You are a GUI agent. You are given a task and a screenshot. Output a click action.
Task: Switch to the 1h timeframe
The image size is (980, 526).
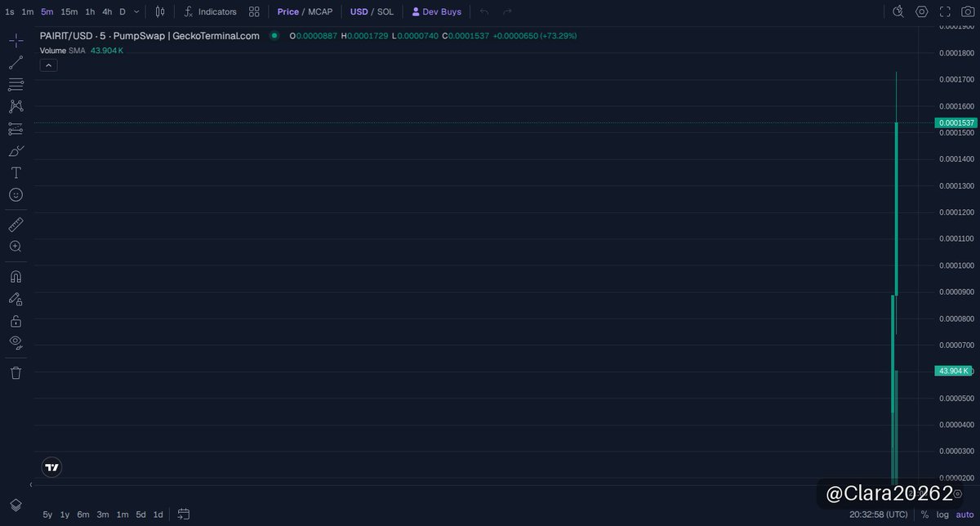(x=90, y=11)
